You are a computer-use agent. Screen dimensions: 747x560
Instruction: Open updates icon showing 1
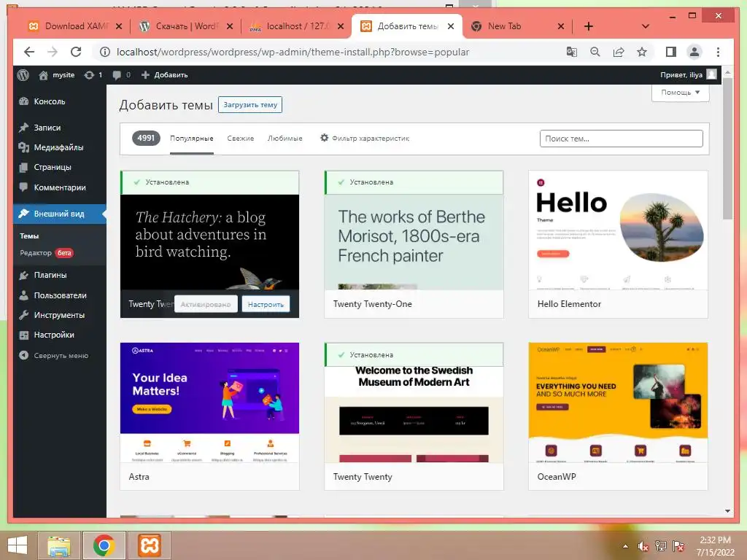[x=93, y=75]
